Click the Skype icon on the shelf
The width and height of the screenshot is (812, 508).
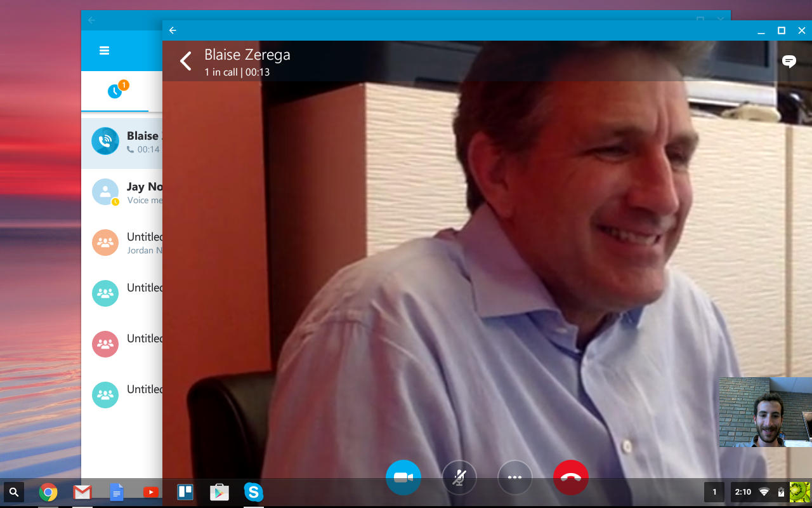point(254,492)
